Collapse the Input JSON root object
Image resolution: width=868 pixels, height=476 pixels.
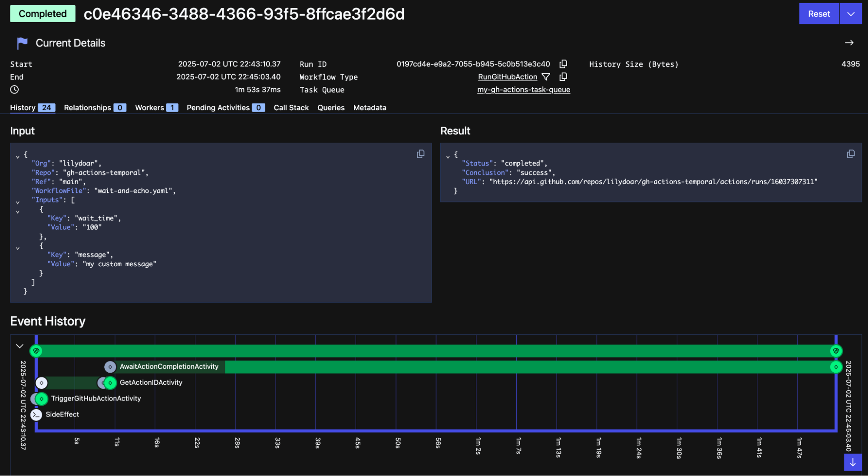click(x=17, y=157)
